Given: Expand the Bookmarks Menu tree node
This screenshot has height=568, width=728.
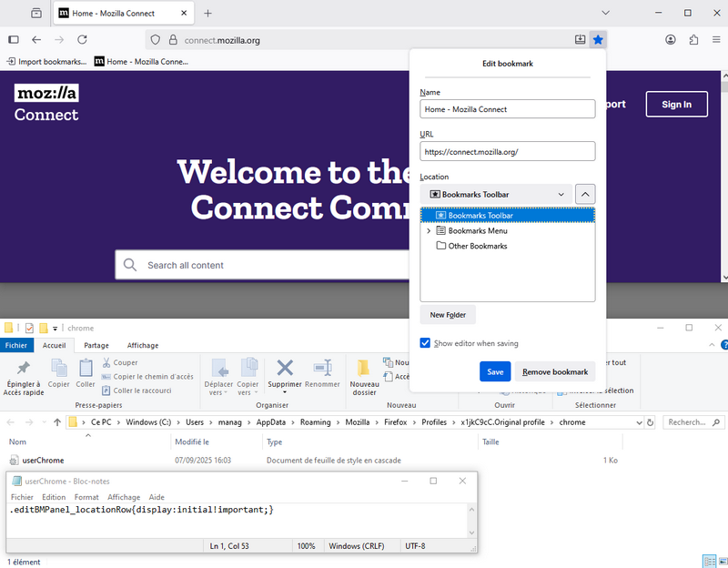Looking at the screenshot, I should 429,231.
